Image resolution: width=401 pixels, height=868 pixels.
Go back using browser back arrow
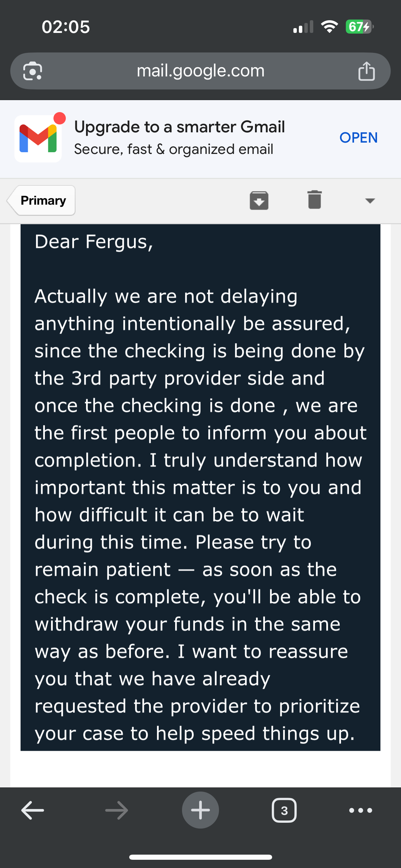coord(33,810)
